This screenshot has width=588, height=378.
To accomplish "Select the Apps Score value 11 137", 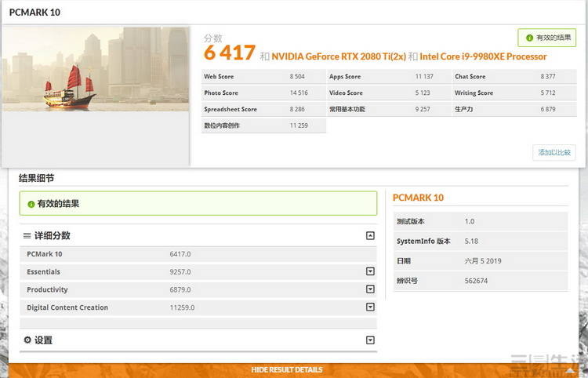I will pyautogui.click(x=424, y=77).
